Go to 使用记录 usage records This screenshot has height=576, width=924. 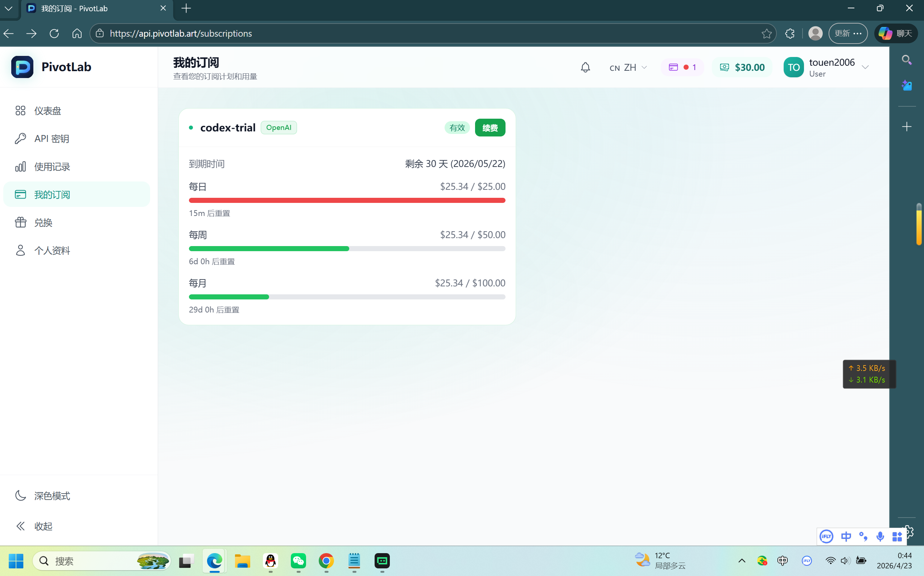[x=77, y=167]
